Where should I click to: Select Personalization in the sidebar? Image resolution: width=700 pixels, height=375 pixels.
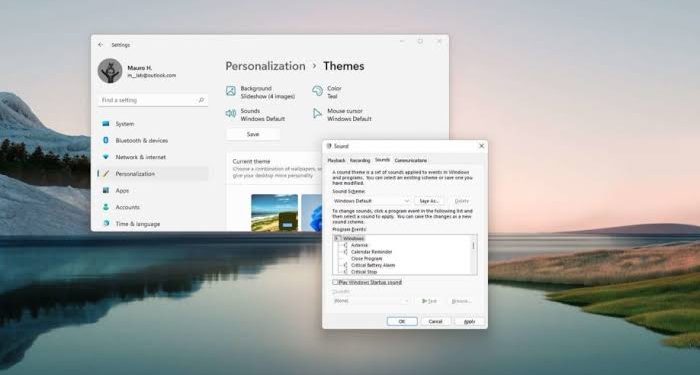point(153,174)
